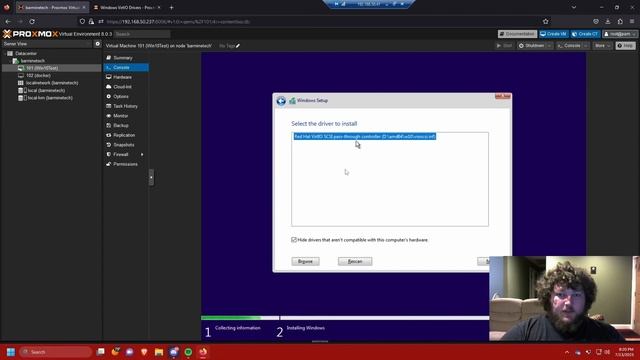Edit tags with the pencil icon
640x360 pixels.
coord(238,46)
